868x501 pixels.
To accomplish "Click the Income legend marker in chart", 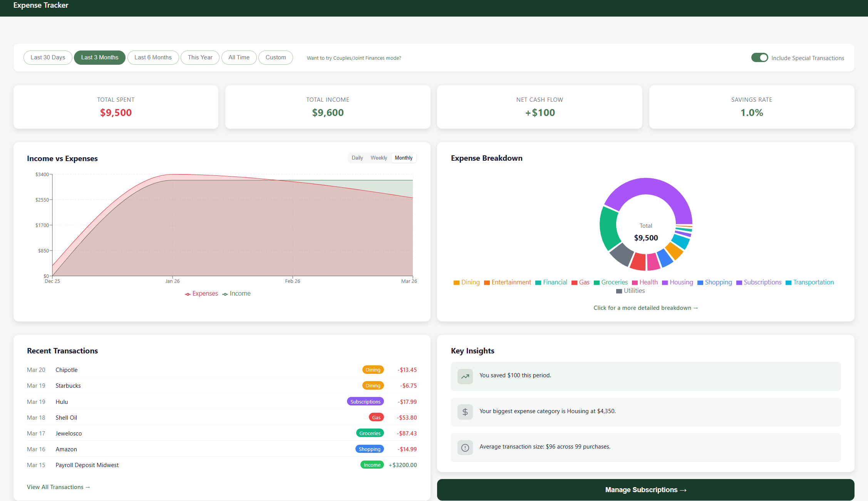I will click(225, 294).
